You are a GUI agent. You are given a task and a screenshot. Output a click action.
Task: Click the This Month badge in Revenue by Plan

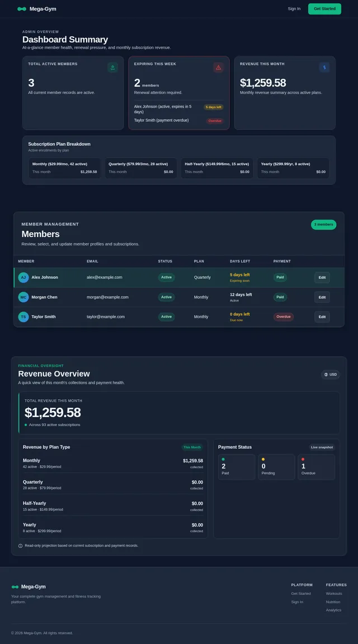pos(192,447)
